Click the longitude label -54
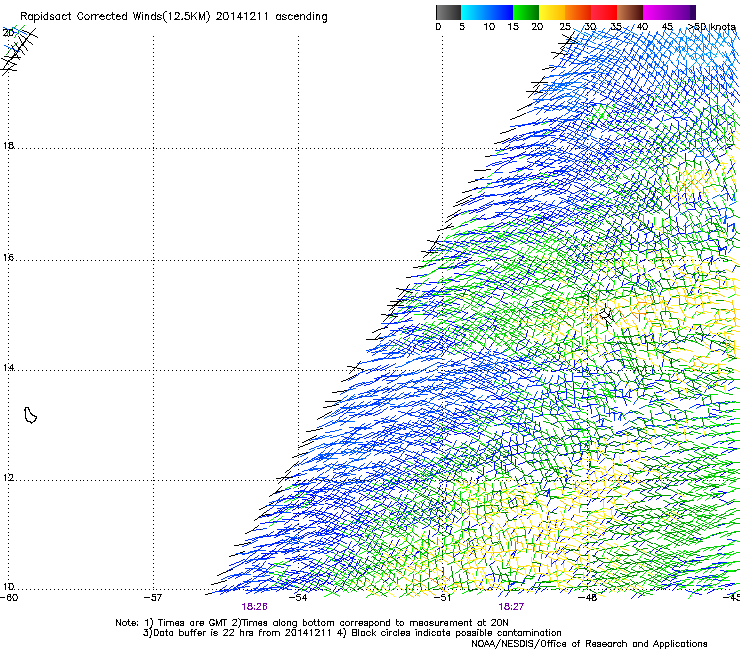Viewport: 740px width, 650px height. [x=298, y=598]
